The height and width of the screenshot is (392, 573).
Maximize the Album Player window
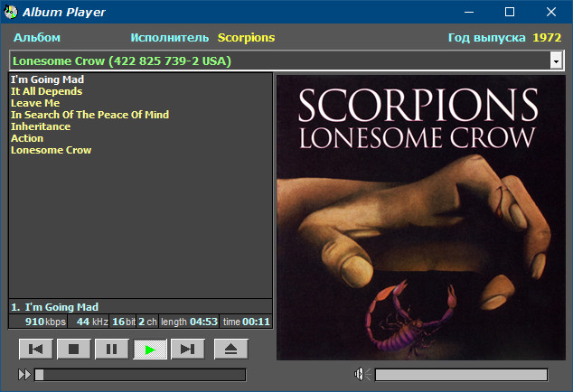[x=510, y=12]
